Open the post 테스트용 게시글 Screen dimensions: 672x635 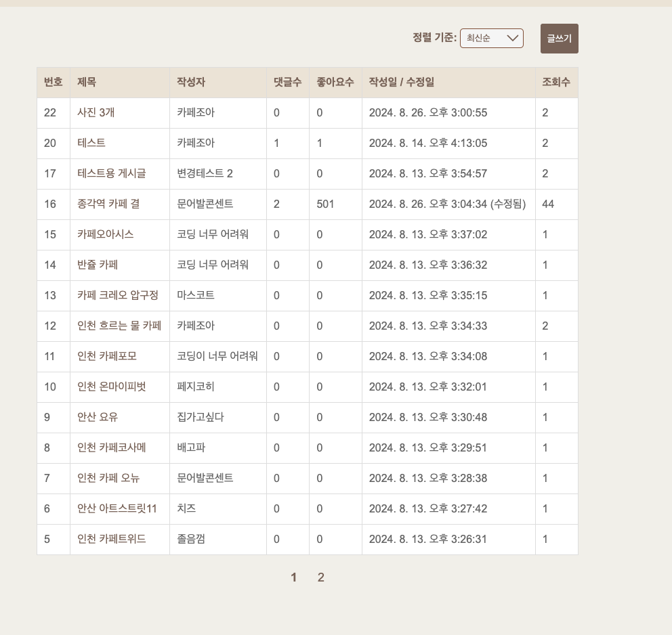pyautogui.click(x=111, y=173)
